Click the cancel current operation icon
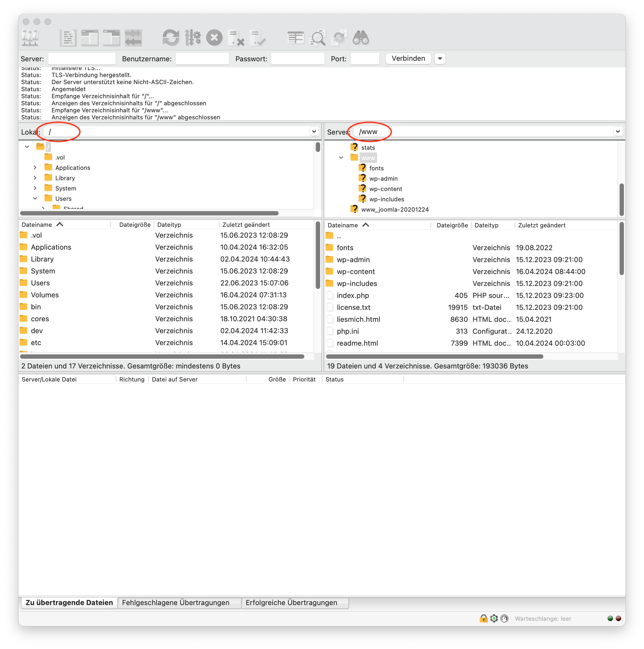Screen dimensions: 644x649 [x=214, y=38]
